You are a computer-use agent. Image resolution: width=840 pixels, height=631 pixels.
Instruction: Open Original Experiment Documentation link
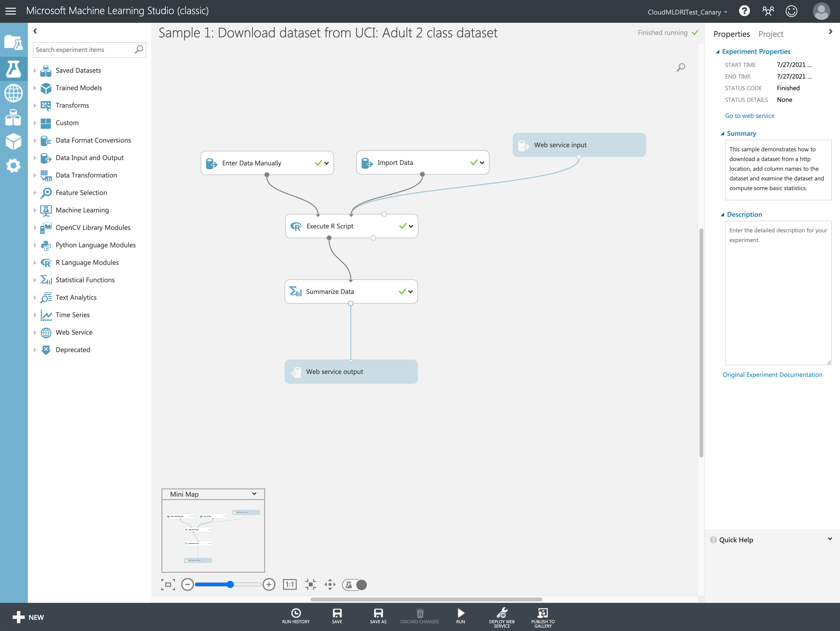click(772, 375)
